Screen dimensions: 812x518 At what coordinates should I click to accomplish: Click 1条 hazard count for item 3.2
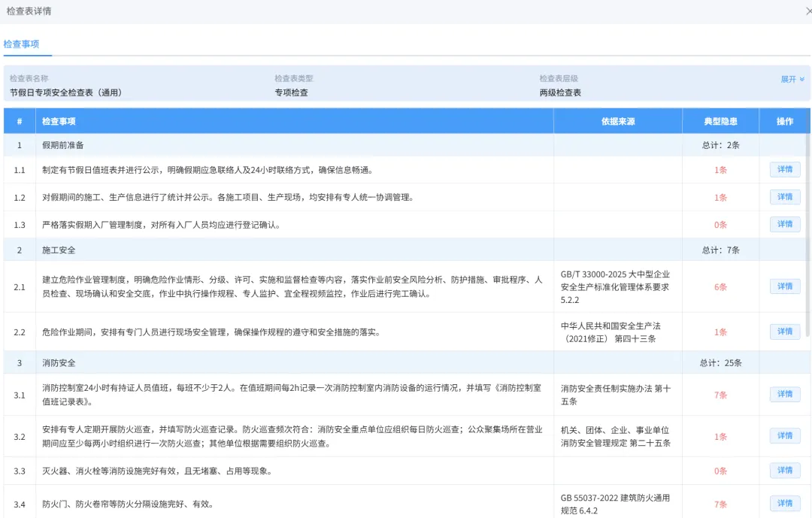(x=720, y=437)
